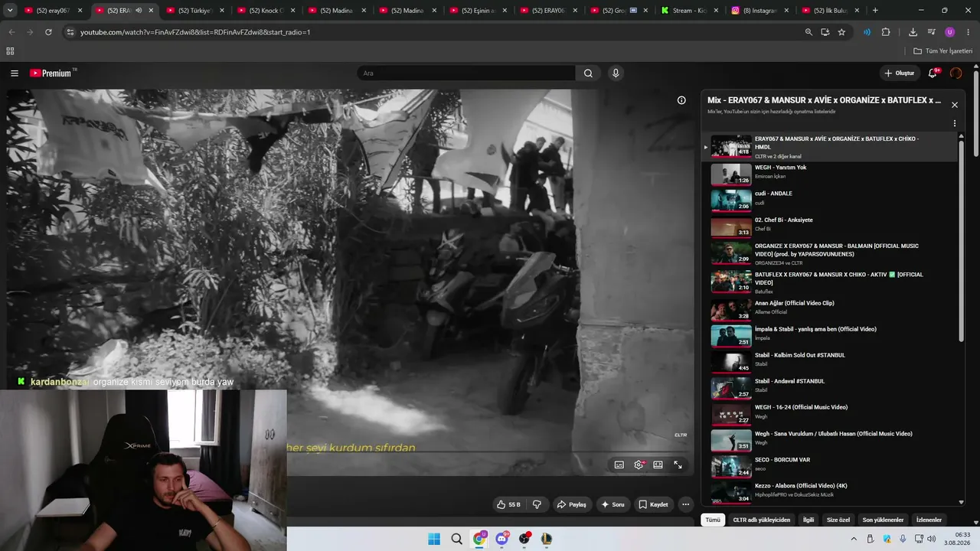Select the İlgili filter chip

tap(808, 520)
